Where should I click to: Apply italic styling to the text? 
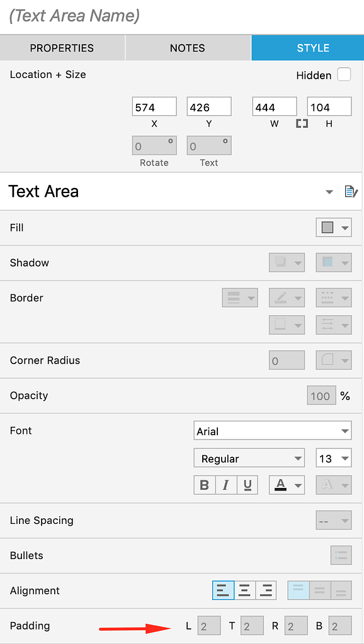225,485
